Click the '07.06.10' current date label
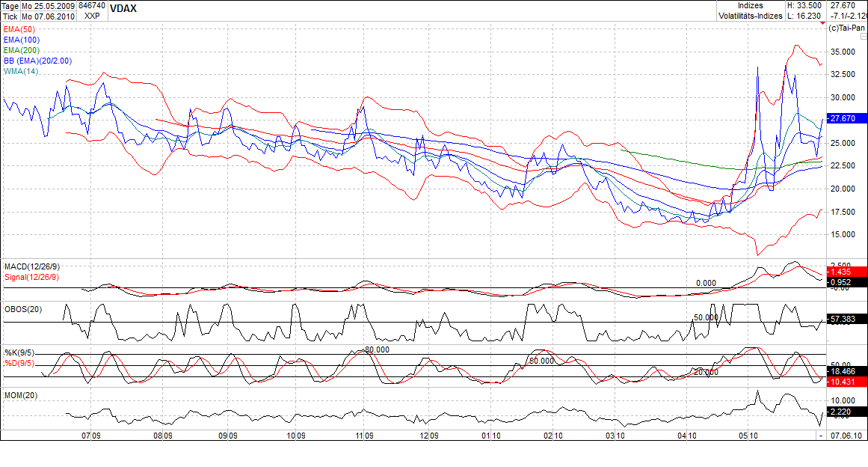The height and width of the screenshot is (467, 868). point(846,436)
